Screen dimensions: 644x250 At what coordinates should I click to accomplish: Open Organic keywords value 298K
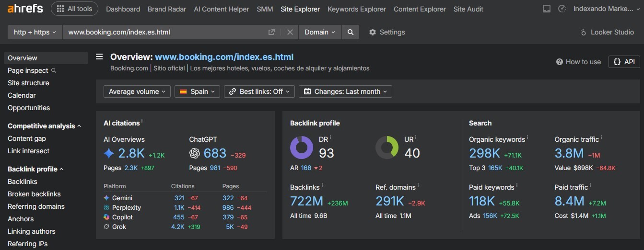[484, 153]
